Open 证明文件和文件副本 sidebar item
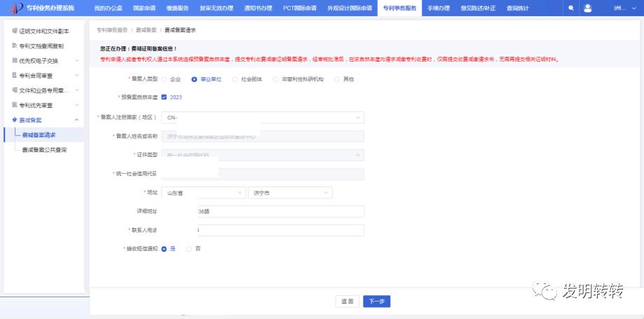 pos(44,31)
